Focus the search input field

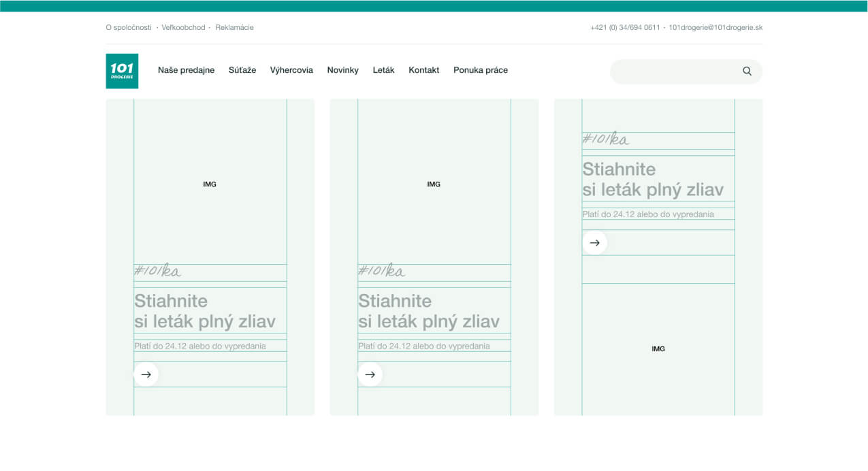pos(674,71)
